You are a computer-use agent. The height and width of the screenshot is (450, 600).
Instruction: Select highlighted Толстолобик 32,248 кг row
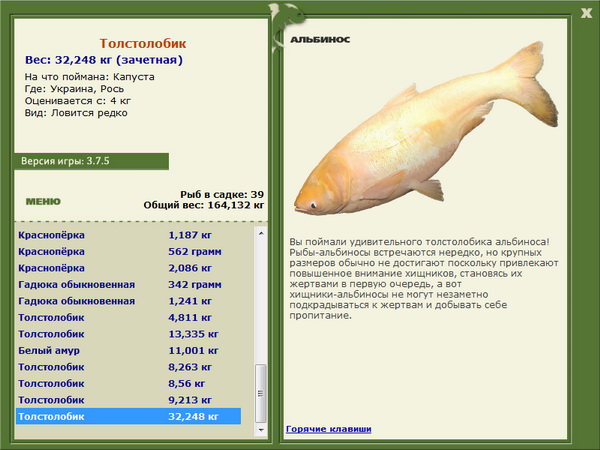click(x=128, y=416)
